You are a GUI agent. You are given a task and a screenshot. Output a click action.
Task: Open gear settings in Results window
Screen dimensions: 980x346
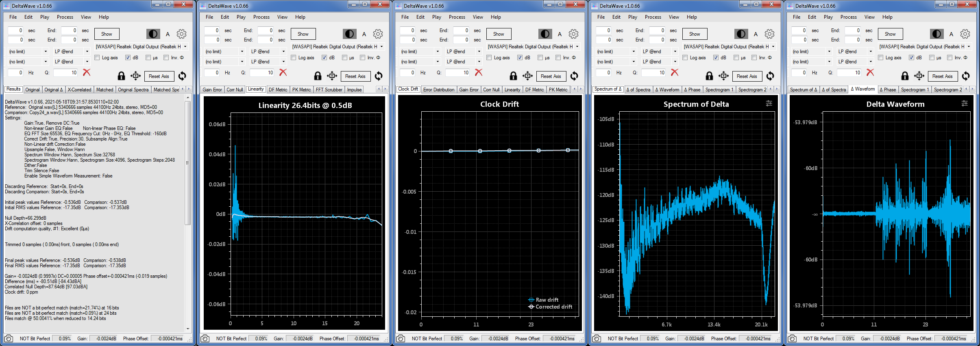[x=181, y=34]
